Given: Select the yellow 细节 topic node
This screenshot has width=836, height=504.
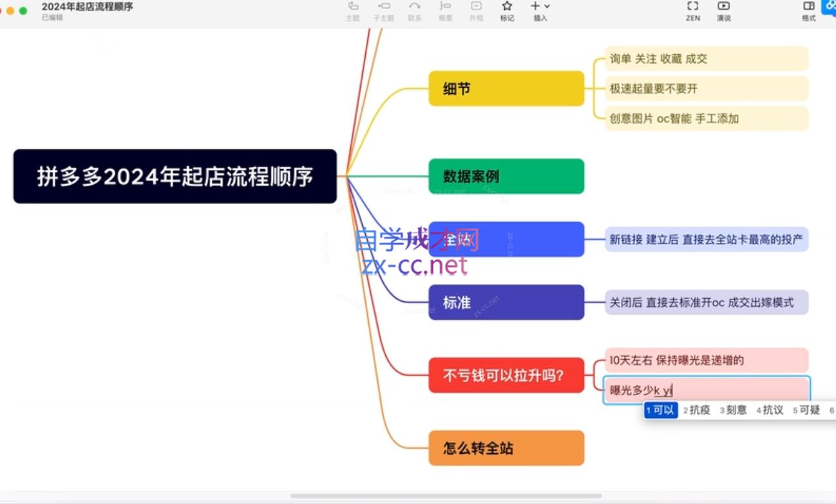Looking at the screenshot, I should coord(506,89).
